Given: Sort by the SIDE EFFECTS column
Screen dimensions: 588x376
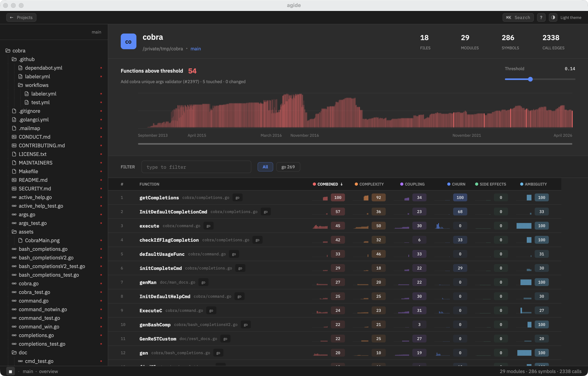Looking at the screenshot, I should coord(491,184).
